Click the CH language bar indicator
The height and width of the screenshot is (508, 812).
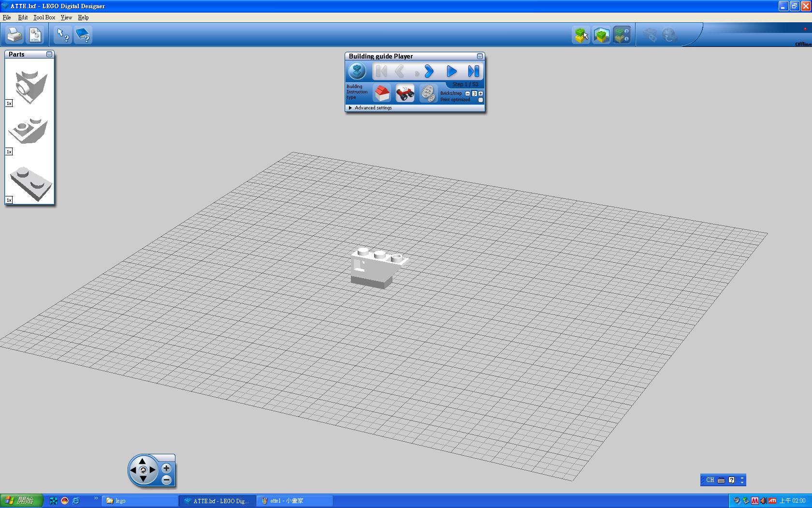(710, 480)
